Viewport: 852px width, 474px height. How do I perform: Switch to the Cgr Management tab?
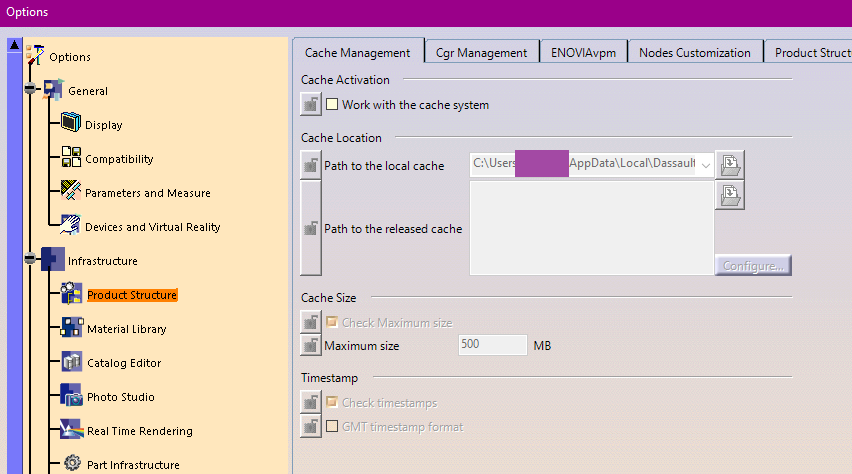pyautogui.click(x=481, y=53)
